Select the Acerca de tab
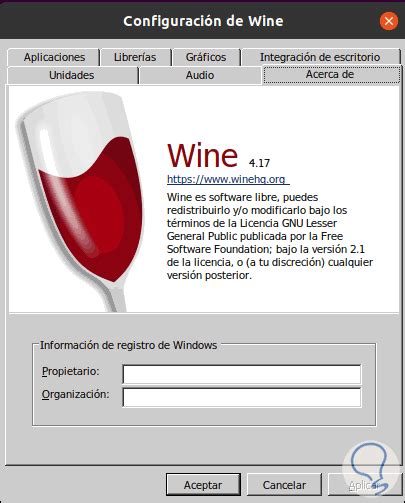The image size is (405, 503). (330, 74)
